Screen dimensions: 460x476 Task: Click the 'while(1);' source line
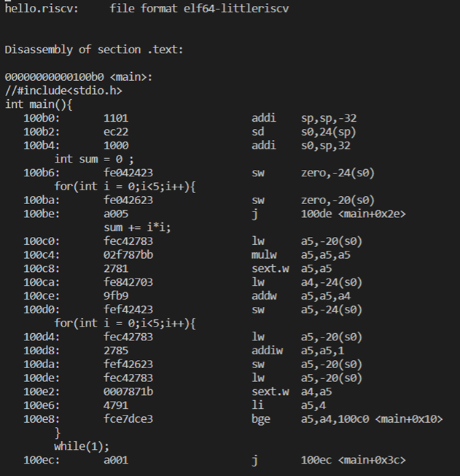82,446
